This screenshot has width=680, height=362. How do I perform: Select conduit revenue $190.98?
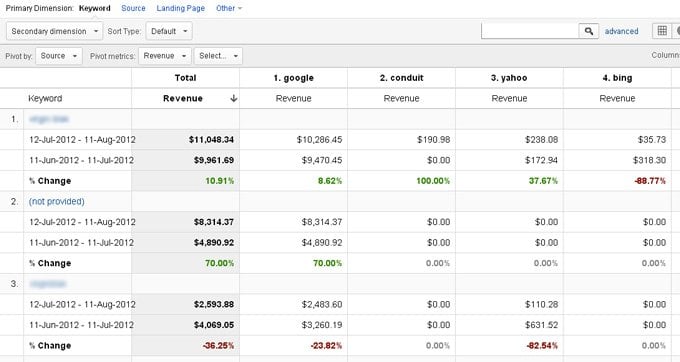point(434,140)
